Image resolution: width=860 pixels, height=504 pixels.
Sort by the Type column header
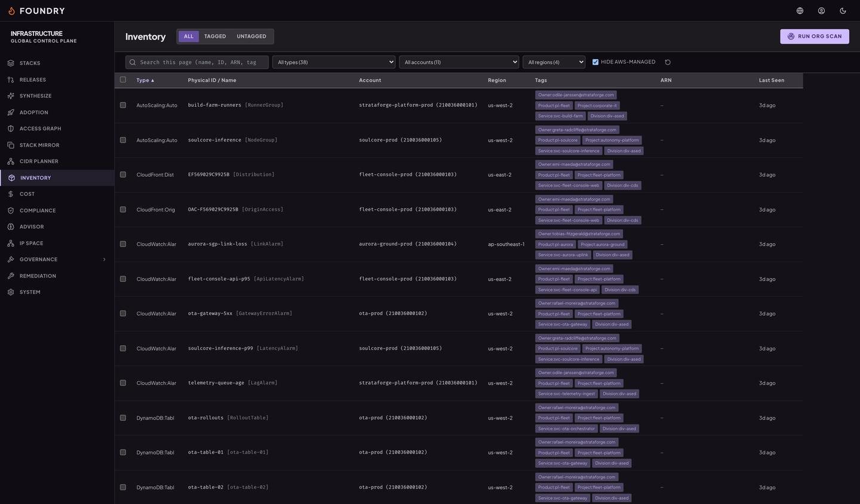click(145, 80)
